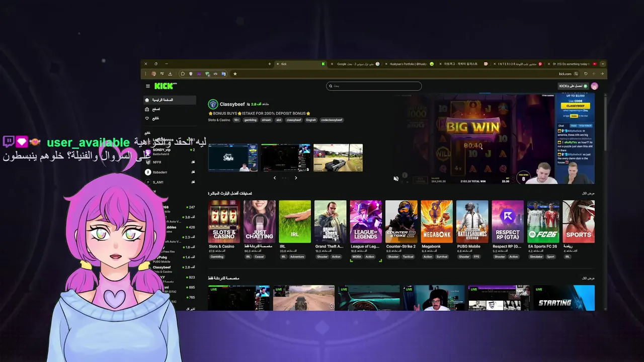Select the 'stream' tag
The image size is (644, 362).
pos(266,120)
